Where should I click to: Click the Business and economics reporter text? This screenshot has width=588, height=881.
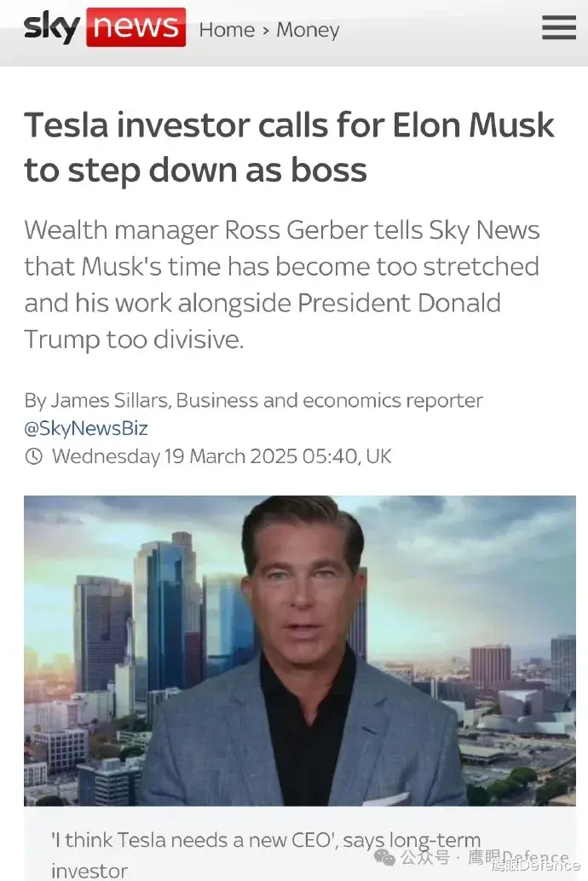[x=329, y=401]
